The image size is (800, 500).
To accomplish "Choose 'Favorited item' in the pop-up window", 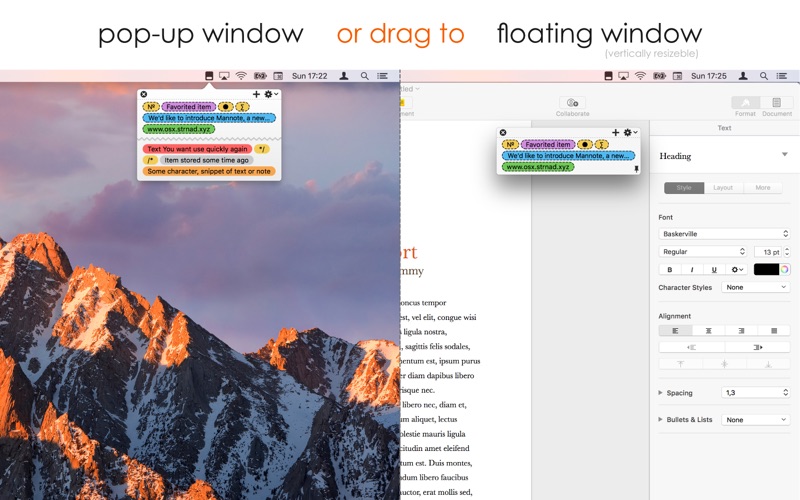I will (188, 107).
